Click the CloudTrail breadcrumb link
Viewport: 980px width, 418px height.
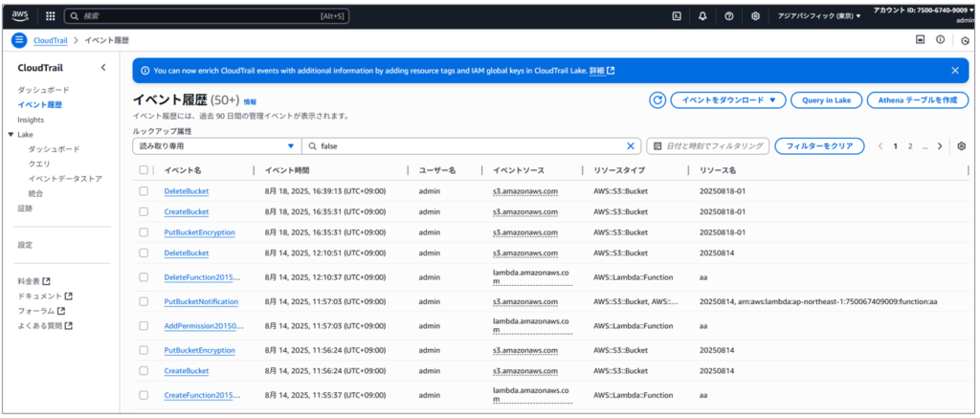tap(50, 40)
